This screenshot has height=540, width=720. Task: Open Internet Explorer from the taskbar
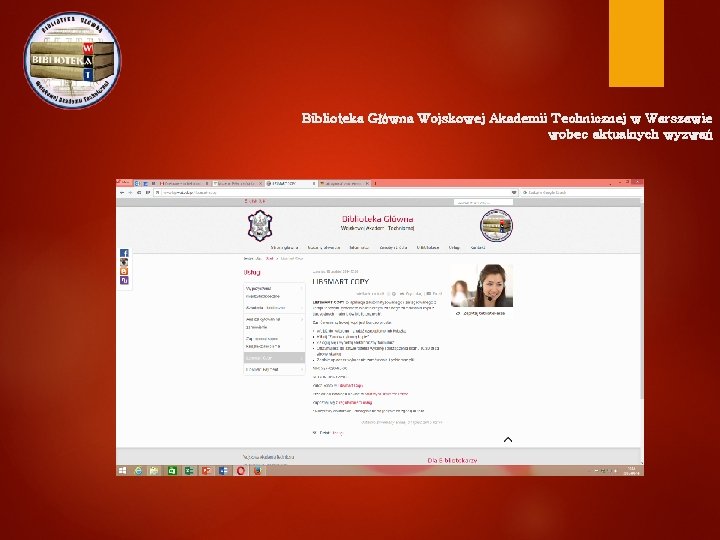coord(138,471)
